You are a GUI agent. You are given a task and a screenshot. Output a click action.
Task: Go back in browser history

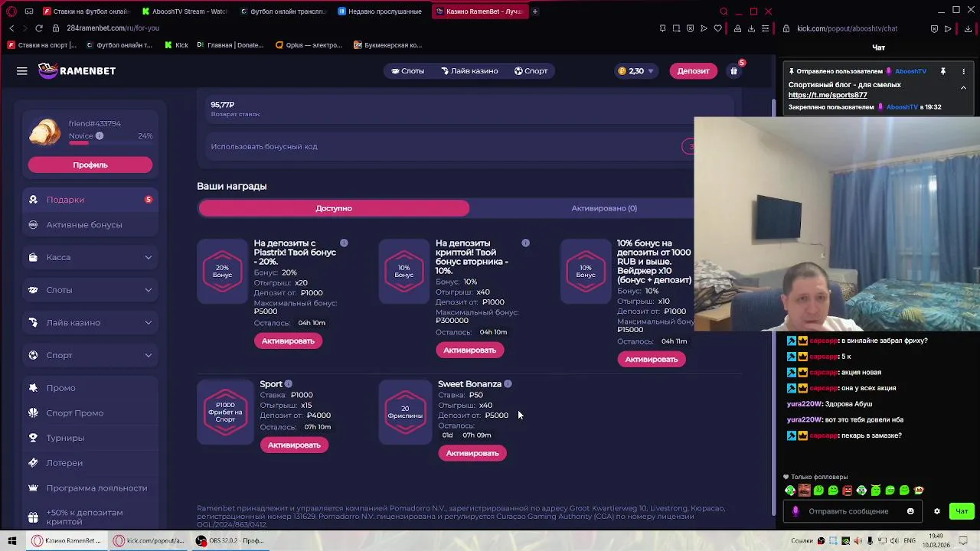tap(11, 28)
